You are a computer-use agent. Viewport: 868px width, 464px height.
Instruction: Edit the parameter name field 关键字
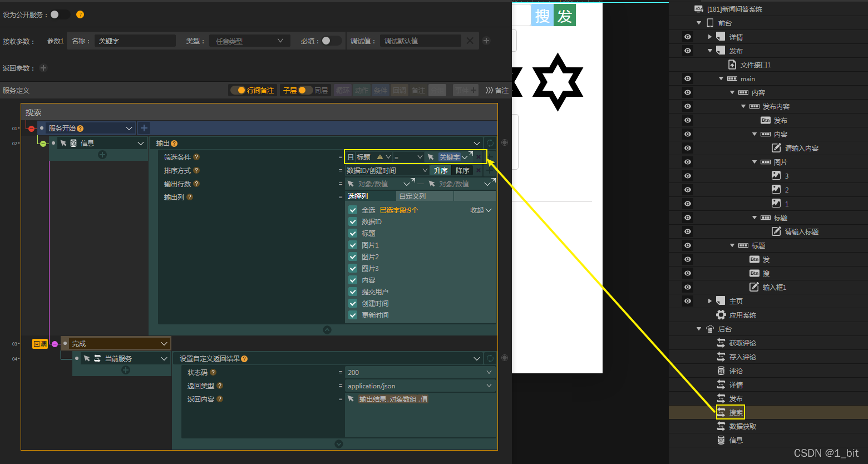135,41
